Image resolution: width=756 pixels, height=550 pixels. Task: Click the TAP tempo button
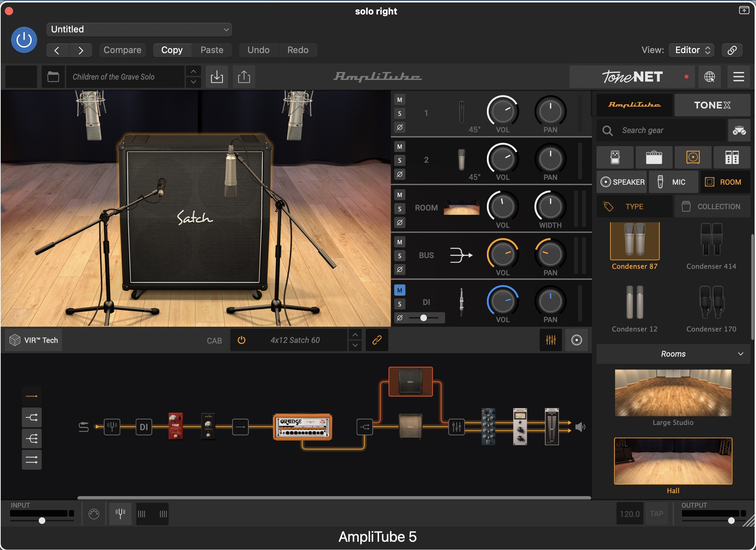(x=656, y=514)
